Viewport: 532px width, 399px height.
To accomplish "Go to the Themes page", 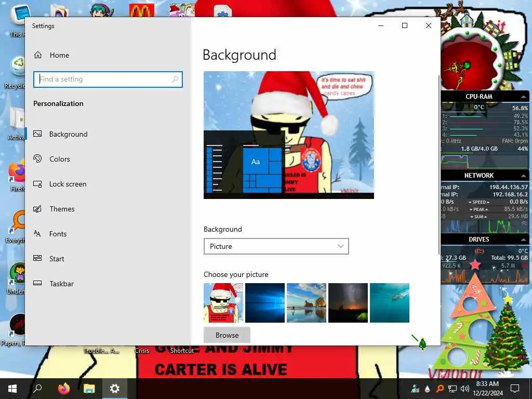I will pos(62,209).
